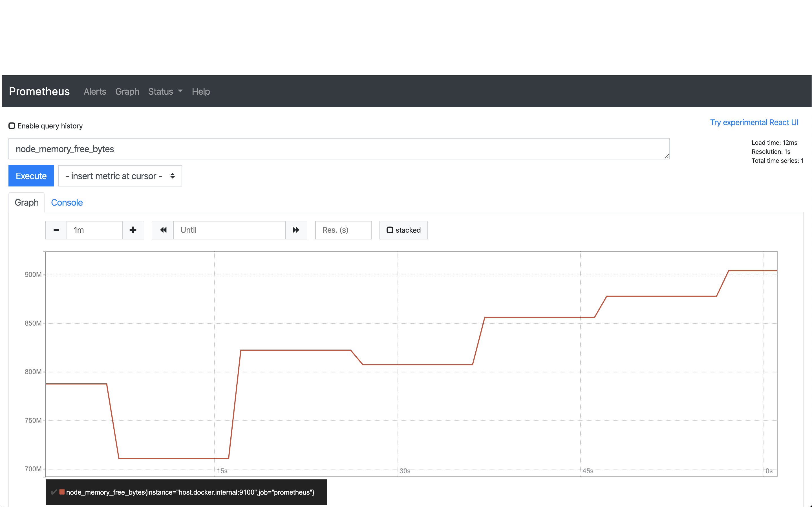The image size is (812, 507).
Task: Click the Until end-time input field
Action: coord(229,230)
